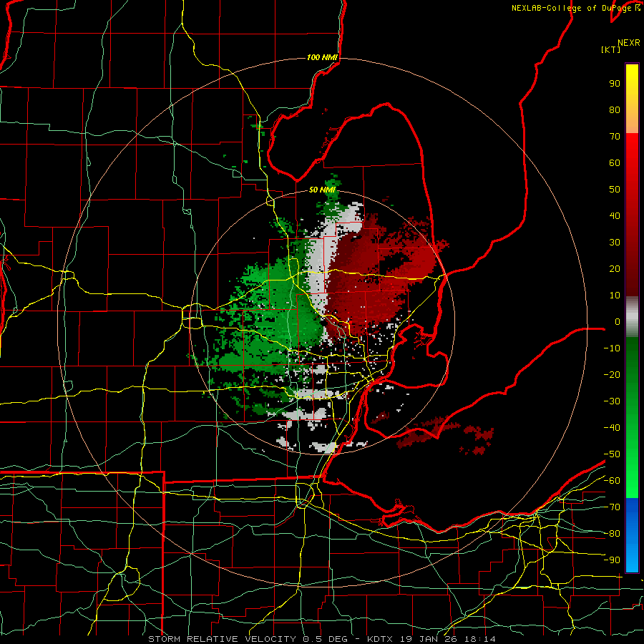Click the -80 value on the velocity scale
644x644 pixels.
612,534
